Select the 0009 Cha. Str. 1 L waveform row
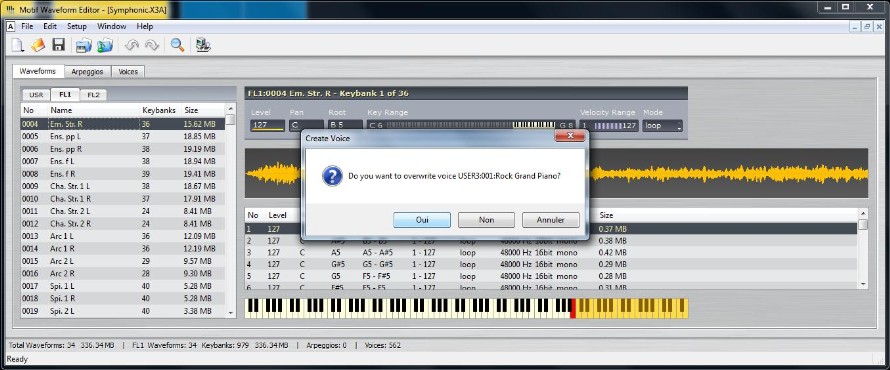 coord(123,186)
